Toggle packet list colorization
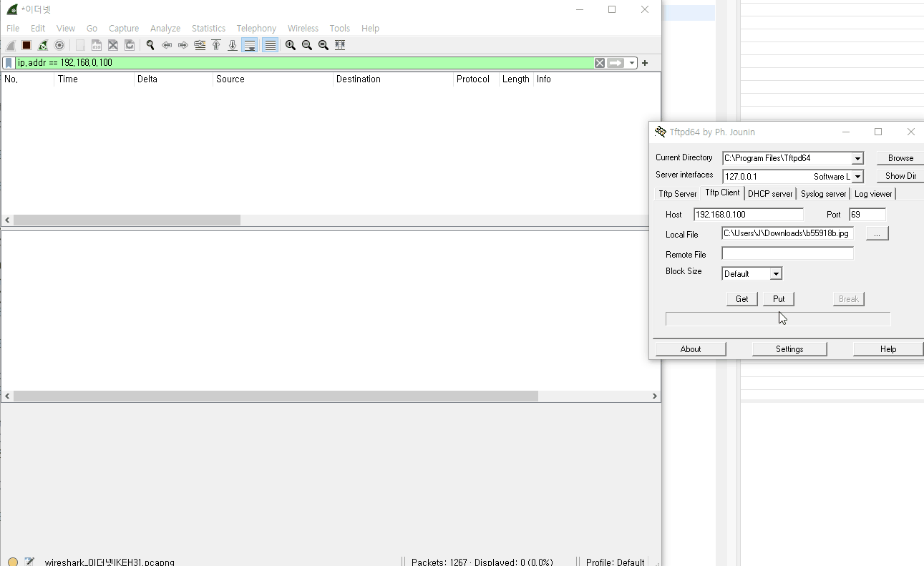Screen dimensions: 924x566 270,45
